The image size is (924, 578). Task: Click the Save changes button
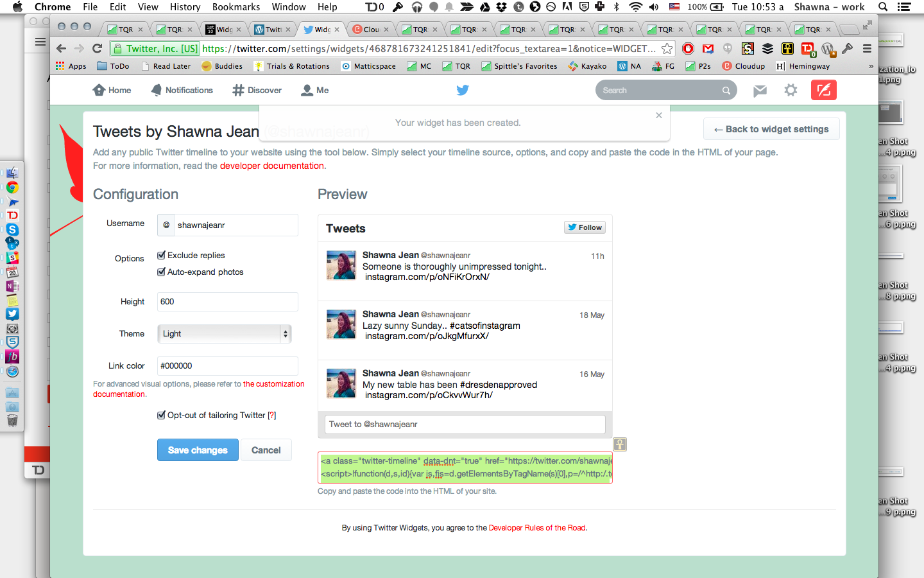click(x=198, y=450)
